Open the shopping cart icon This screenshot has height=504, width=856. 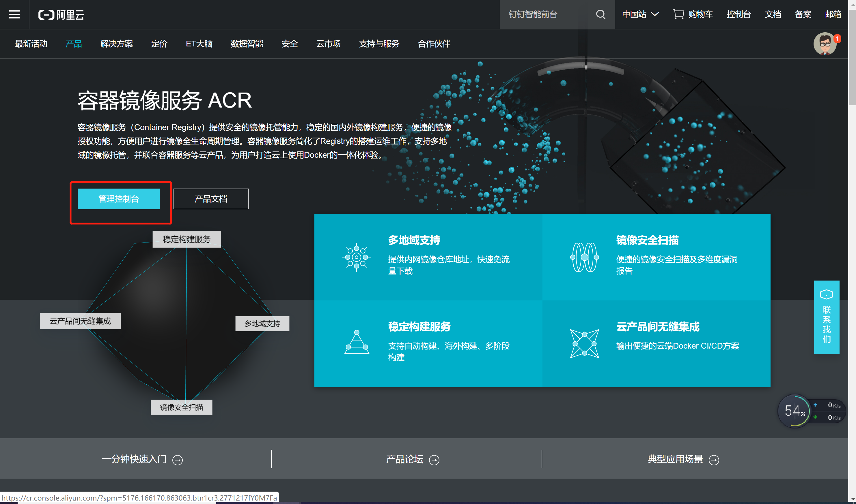tap(678, 14)
